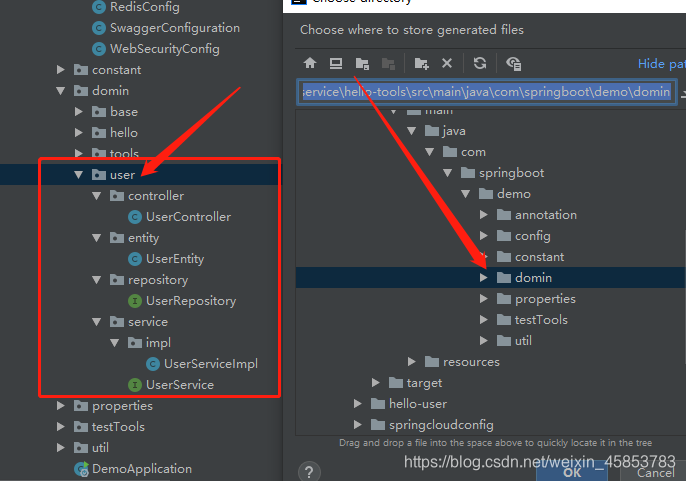Open UserService interface
Image resolution: width=686 pixels, height=481 pixels.
tap(180, 385)
